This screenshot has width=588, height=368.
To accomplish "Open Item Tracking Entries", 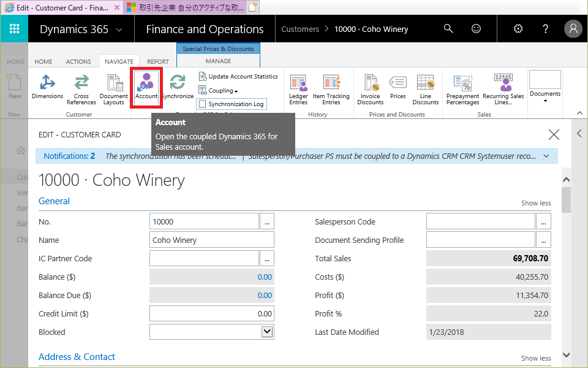I will pyautogui.click(x=331, y=90).
